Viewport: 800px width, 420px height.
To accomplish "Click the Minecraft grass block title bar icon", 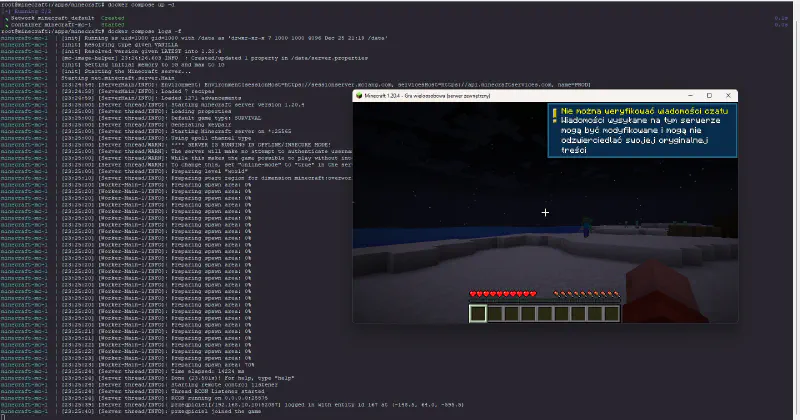I will tap(359, 95).
